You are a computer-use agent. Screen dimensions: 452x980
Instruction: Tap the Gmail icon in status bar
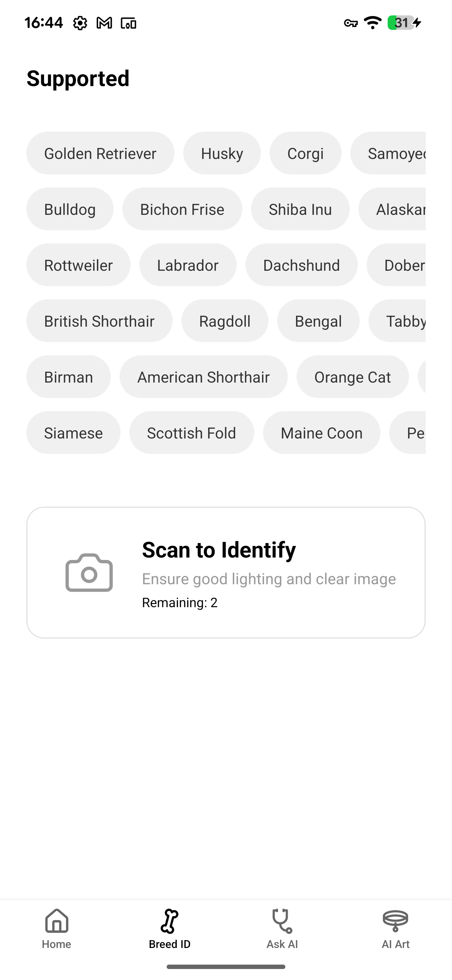tap(104, 23)
